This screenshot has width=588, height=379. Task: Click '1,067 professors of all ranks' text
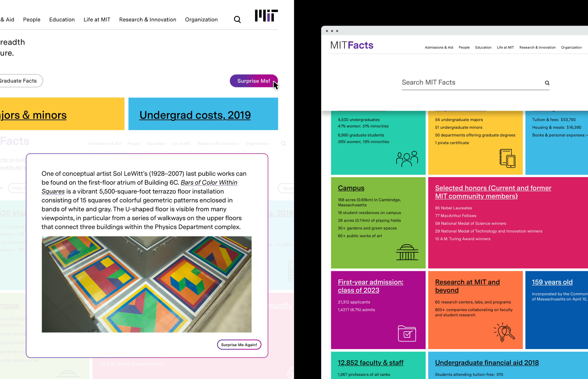364,375
